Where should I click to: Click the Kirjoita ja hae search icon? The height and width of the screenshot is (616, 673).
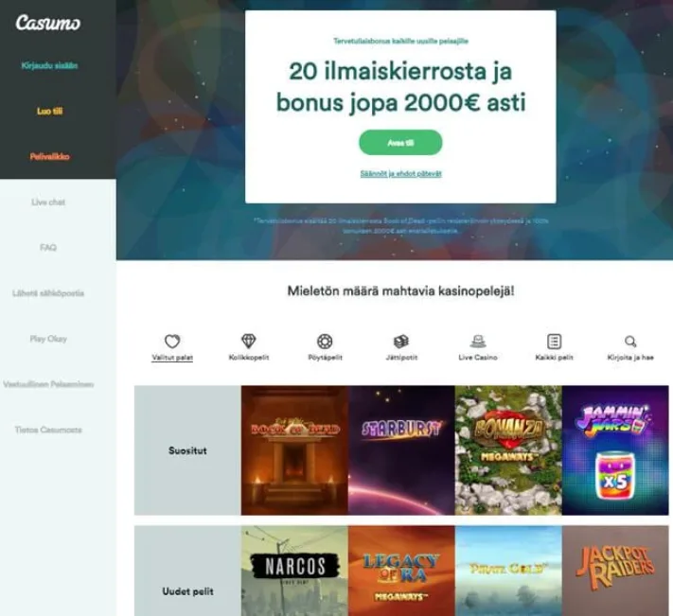pos(630,342)
